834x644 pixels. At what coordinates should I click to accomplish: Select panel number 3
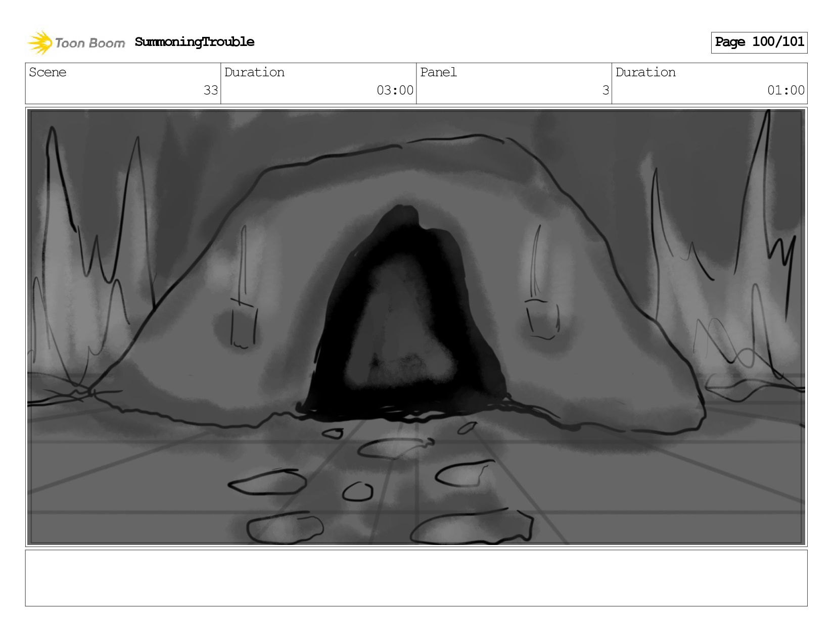tap(606, 90)
